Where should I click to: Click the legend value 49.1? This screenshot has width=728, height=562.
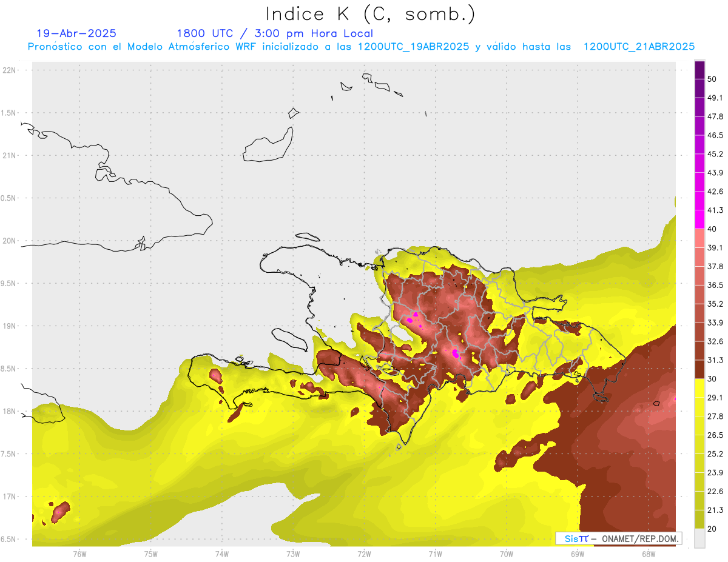(x=715, y=98)
